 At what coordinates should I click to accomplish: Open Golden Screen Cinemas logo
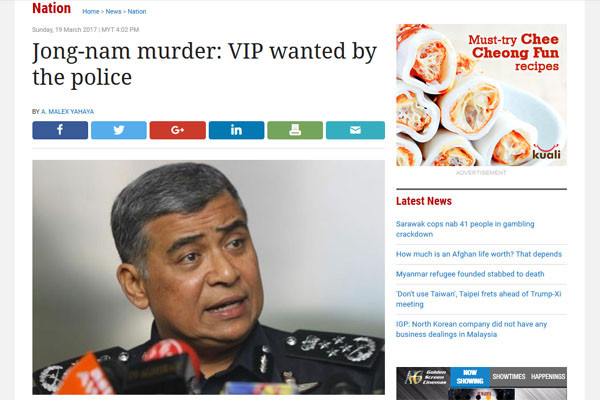coord(424,377)
